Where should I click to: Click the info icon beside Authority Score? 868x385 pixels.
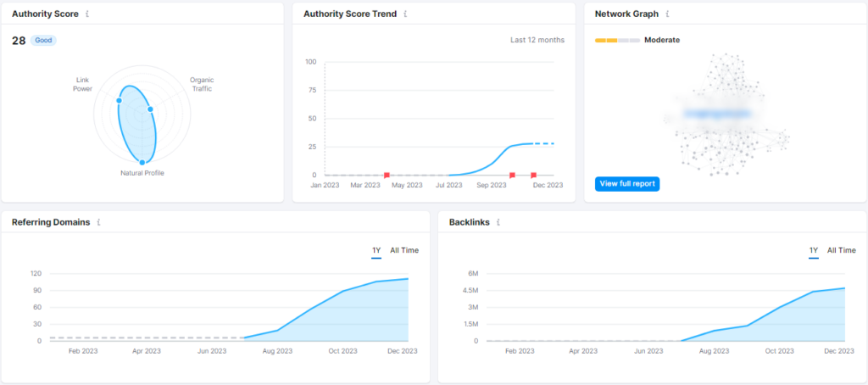87,14
